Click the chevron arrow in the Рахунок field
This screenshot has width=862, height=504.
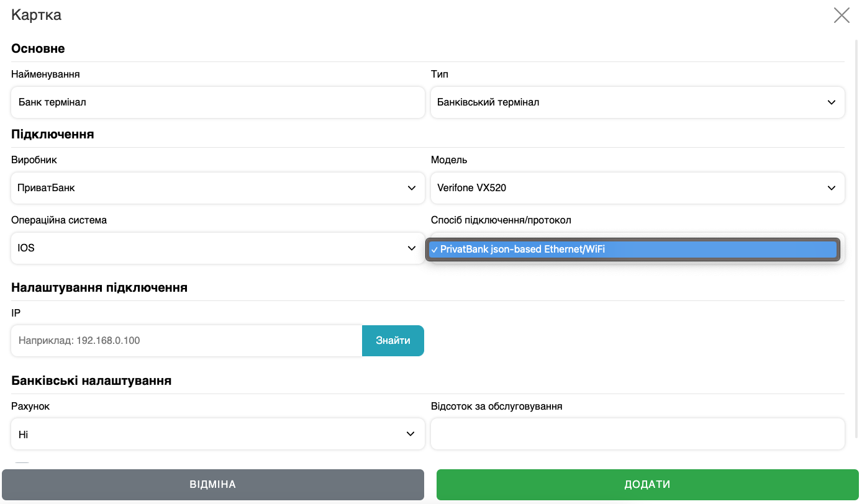[x=411, y=434]
